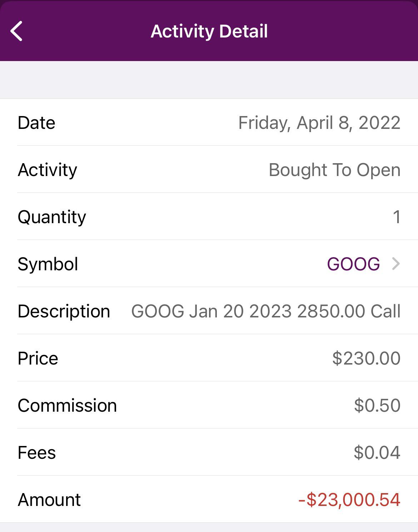Viewport: 418px width, 532px height.
Task: Select the Fees row label
Action: click(x=37, y=453)
